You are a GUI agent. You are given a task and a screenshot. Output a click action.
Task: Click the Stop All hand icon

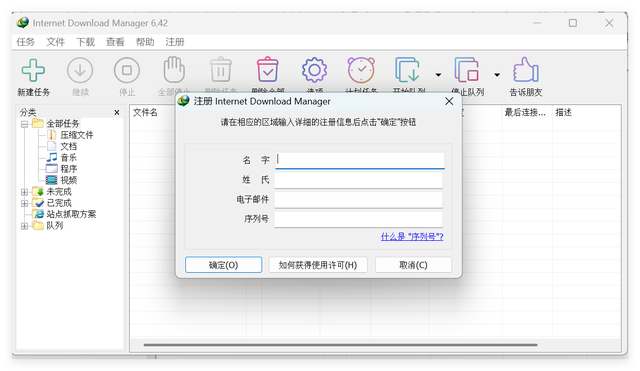tap(174, 70)
